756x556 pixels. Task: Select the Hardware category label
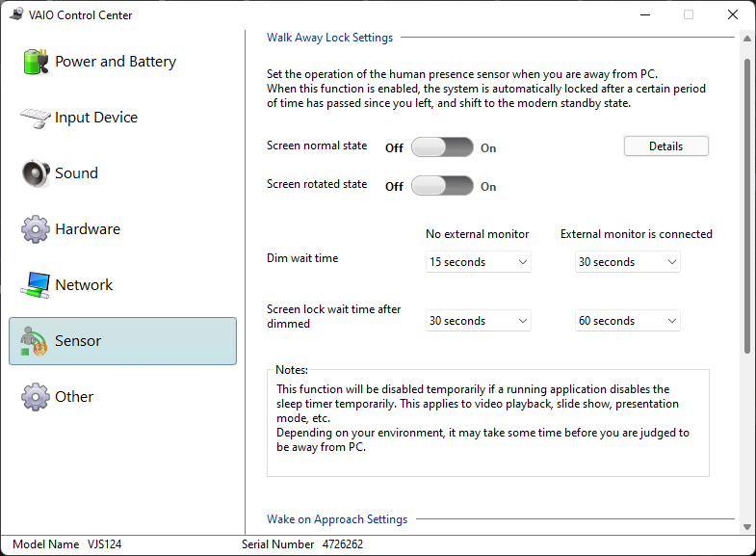tap(88, 229)
